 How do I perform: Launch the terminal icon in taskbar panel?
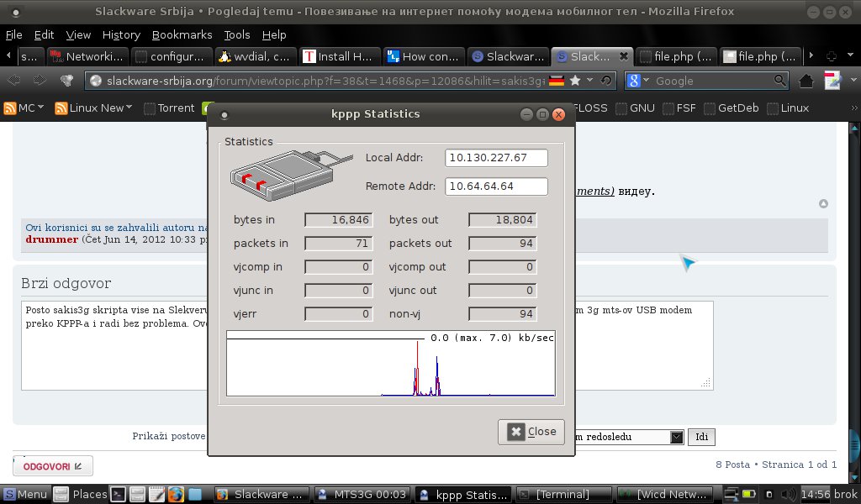point(119,494)
